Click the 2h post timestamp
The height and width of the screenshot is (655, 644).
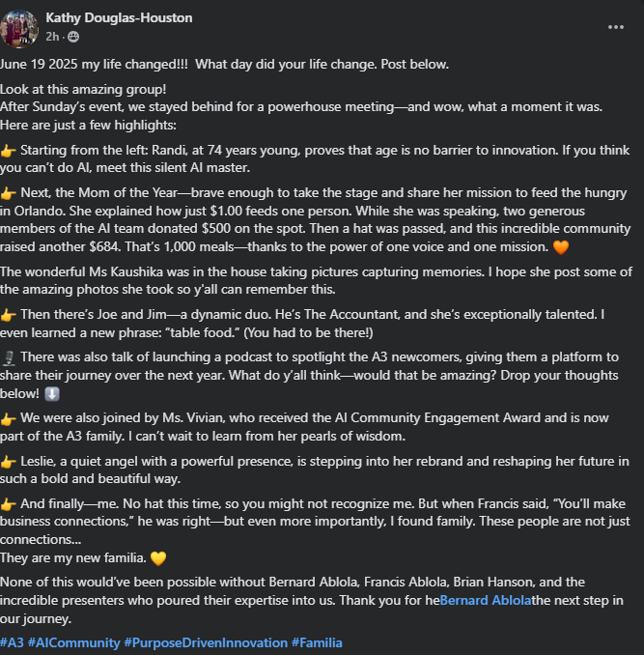(53, 36)
